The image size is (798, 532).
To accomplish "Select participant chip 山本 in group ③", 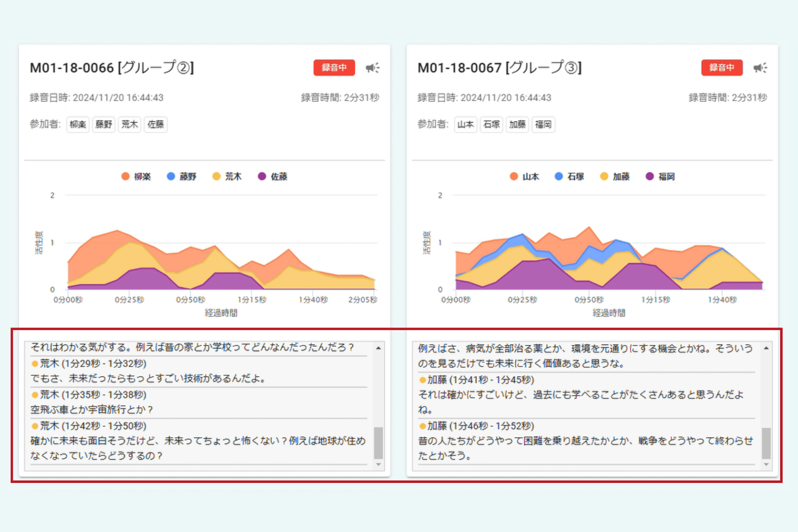I will pyautogui.click(x=465, y=124).
